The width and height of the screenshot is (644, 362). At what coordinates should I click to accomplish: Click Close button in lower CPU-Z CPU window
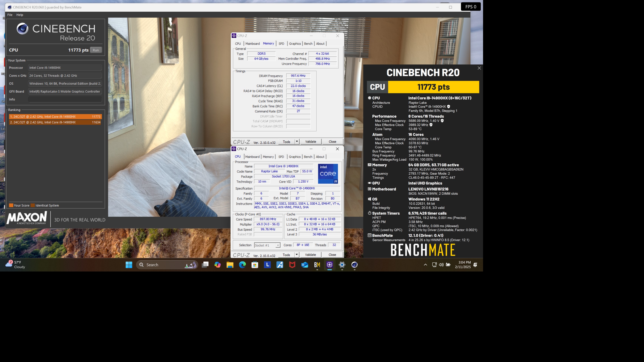[332, 255]
